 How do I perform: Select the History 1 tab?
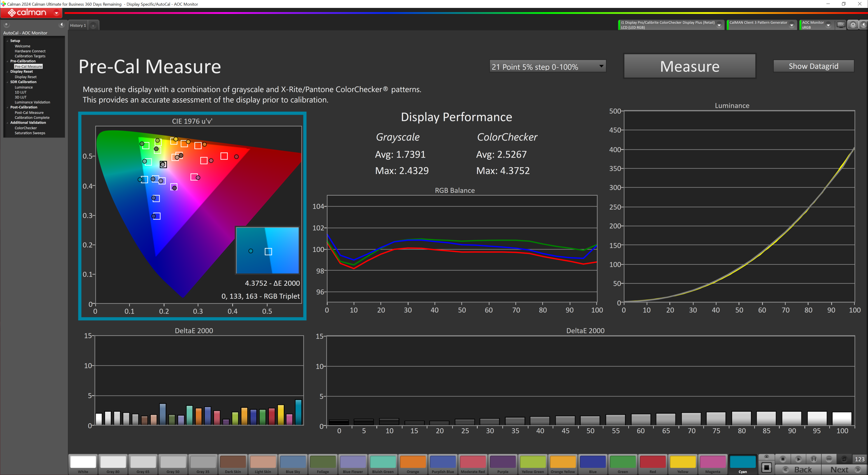[78, 25]
